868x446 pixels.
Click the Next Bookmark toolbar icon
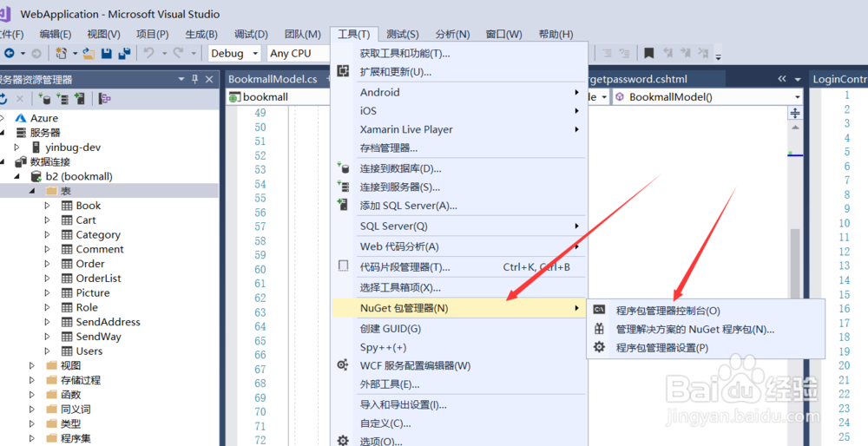[x=686, y=53]
